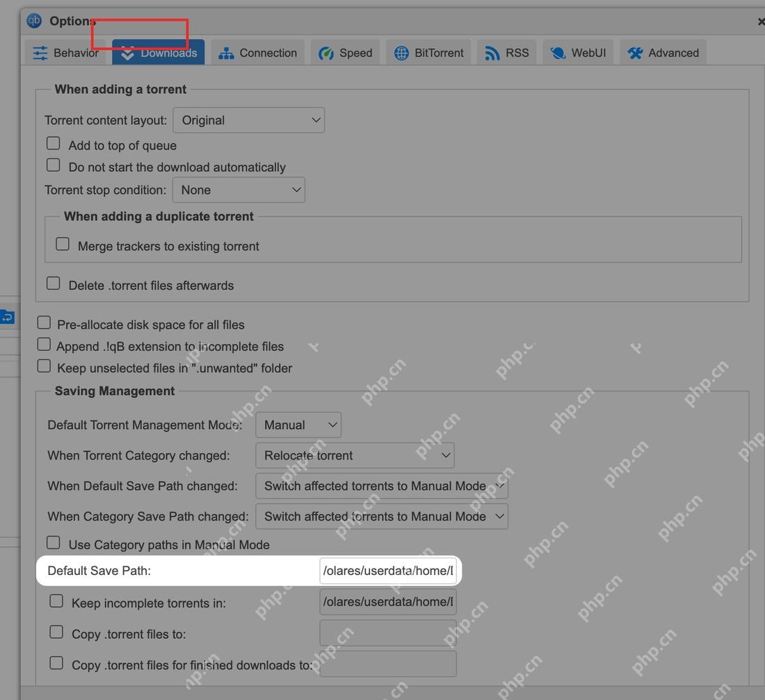Toggle Merge trackers to existing torrent
Screen dimensions: 765x700
click(x=63, y=243)
